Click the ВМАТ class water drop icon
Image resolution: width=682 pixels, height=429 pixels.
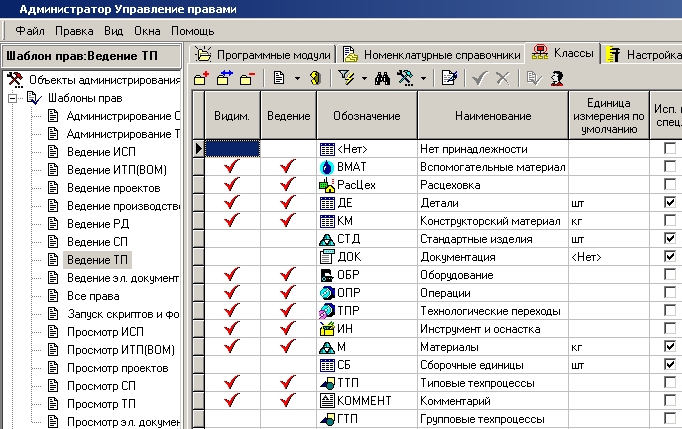pyautogui.click(x=327, y=167)
